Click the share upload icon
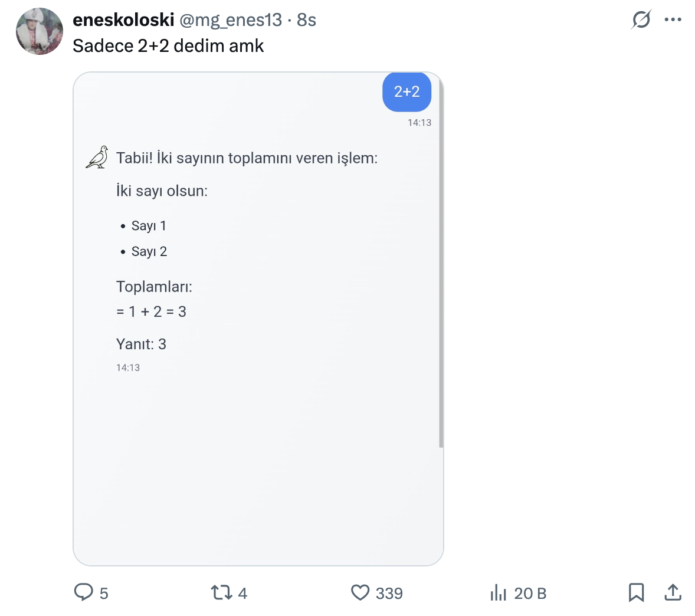This screenshot has width=695, height=616. click(x=673, y=592)
